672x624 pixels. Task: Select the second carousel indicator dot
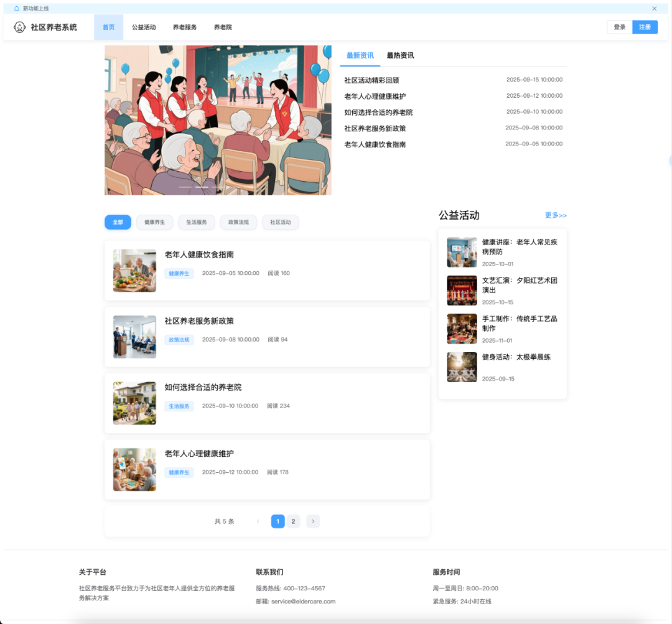click(x=202, y=186)
